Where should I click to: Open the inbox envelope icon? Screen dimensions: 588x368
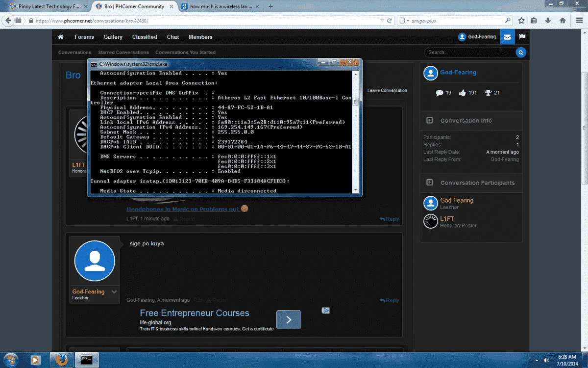(x=508, y=37)
